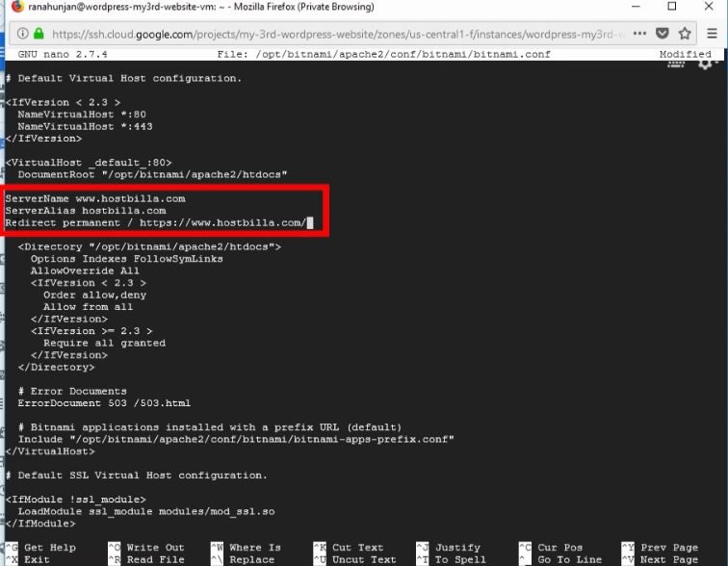Click the Replace shortcut label
728x566 pixels.
tap(251, 559)
